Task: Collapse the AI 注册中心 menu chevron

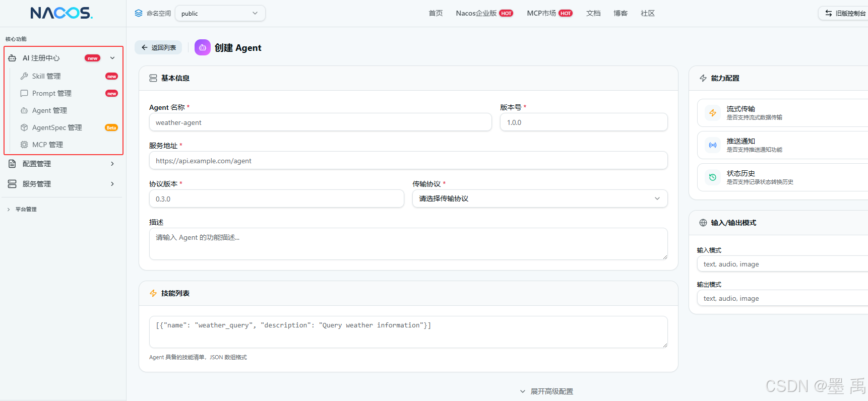Action: click(112, 58)
